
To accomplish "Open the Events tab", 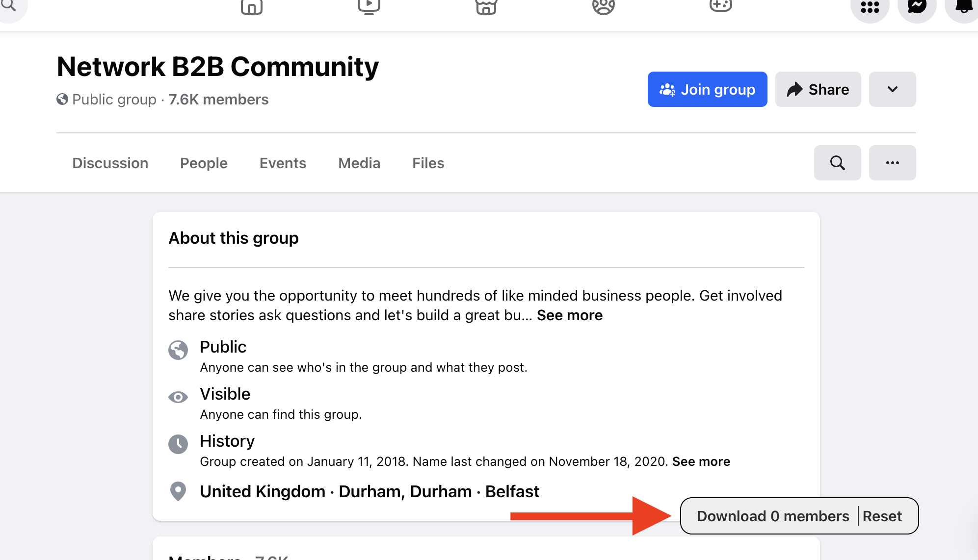I will (283, 162).
